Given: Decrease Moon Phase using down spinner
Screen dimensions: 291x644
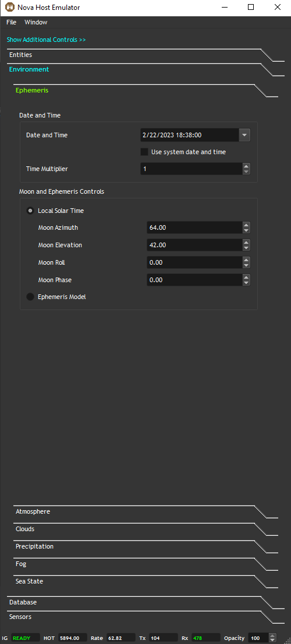Looking at the screenshot, I should point(246,283).
